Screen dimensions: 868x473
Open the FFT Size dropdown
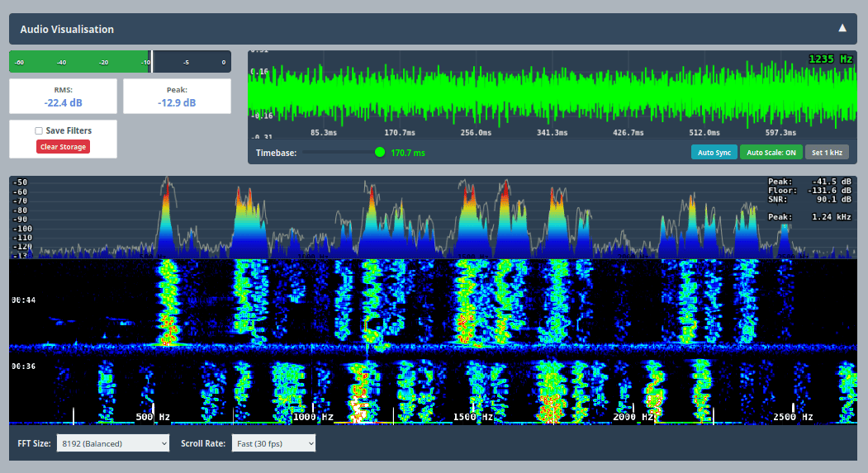coord(113,443)
